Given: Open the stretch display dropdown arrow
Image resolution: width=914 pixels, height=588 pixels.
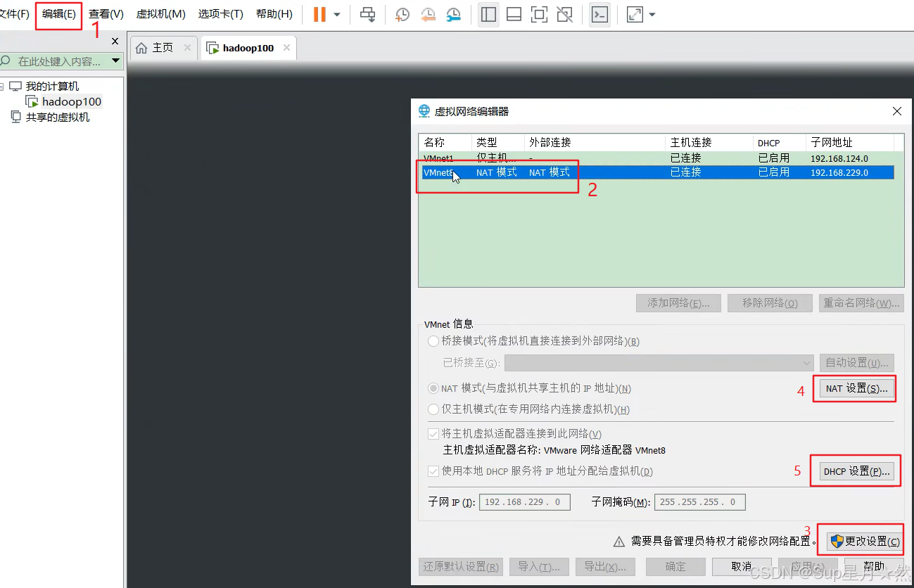Looking at the screenshot, I should click(652, 15).
